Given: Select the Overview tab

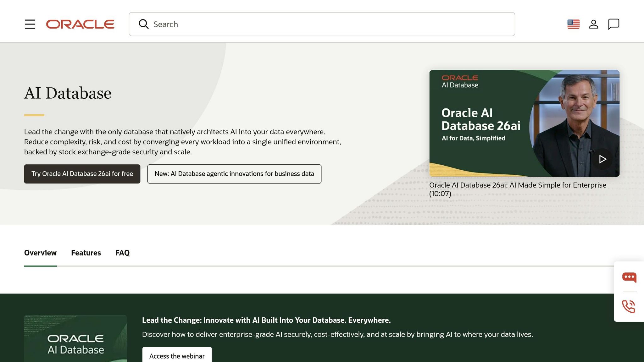Looking at the screenshot, I should coord(40,253).
